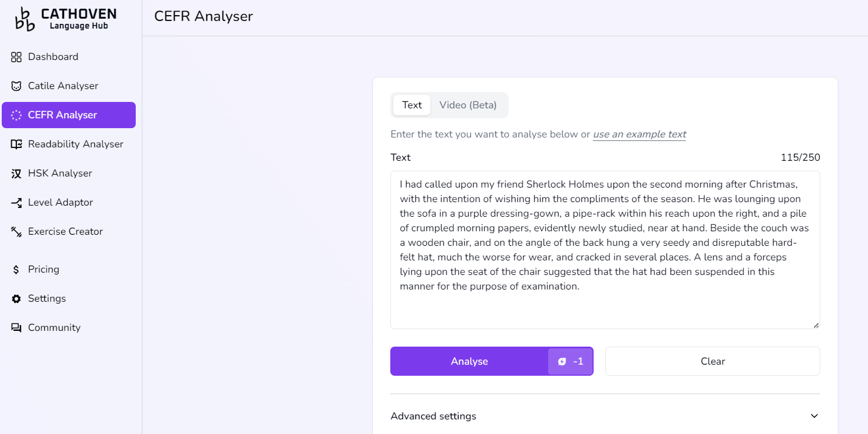The width and height of the screenshot is (868, 434).
Task: Click the Pricing dollar sign icon
Action: pyautogui.click(x=16, y=270)
